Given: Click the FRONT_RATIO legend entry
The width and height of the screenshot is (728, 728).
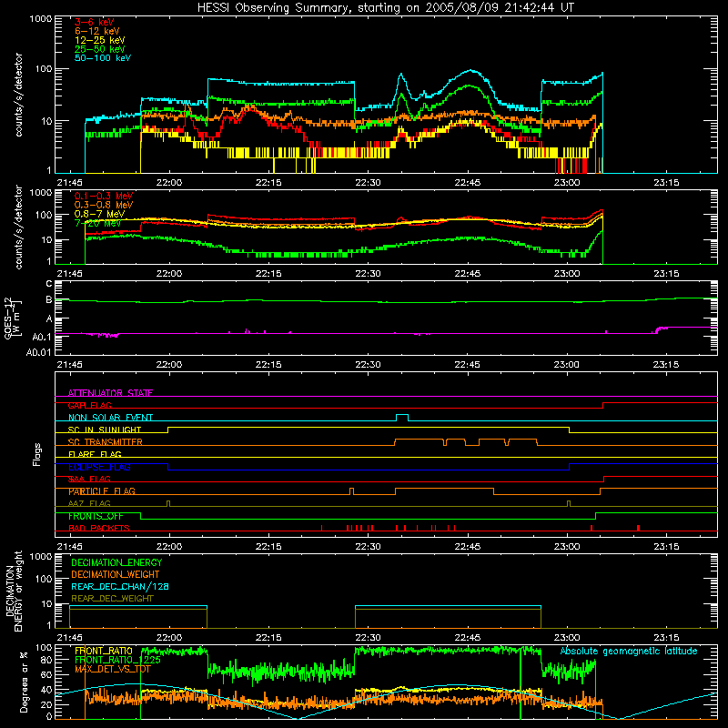Looking at the screenshot, I should pyautogui.click(x=103, y=651).
